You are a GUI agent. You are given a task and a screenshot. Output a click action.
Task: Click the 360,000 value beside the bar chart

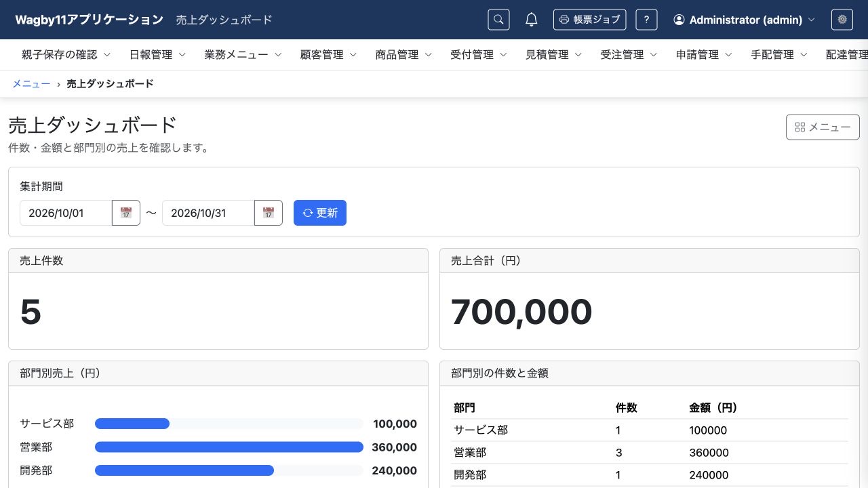(394, 447)
